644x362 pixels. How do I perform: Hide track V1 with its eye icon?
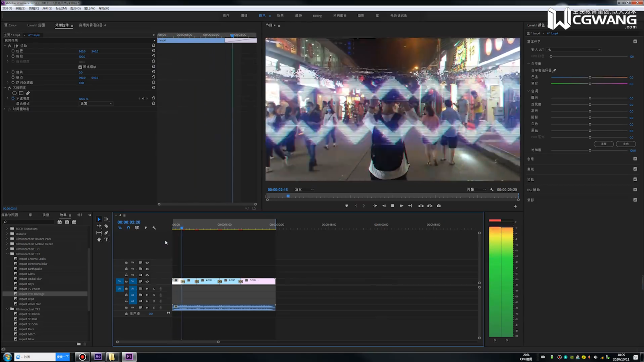[147, 281]
